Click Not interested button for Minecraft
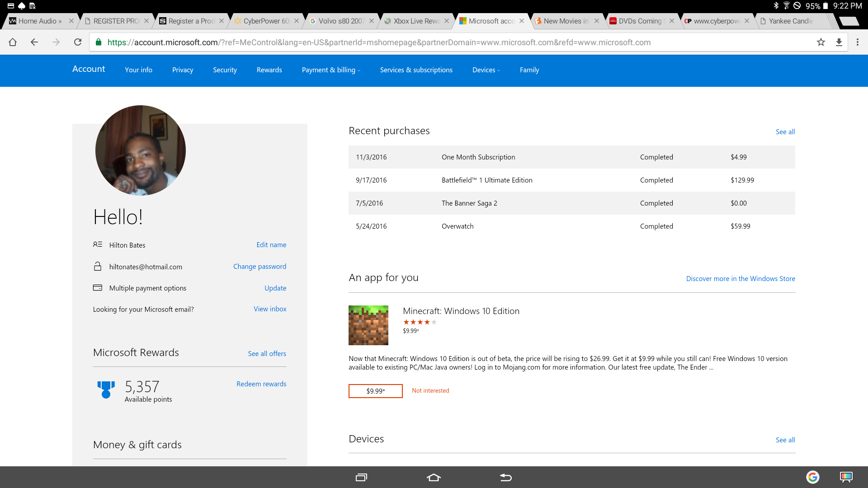Image resolution: width=868 pixels, height=488 pixels. [430, 390]
